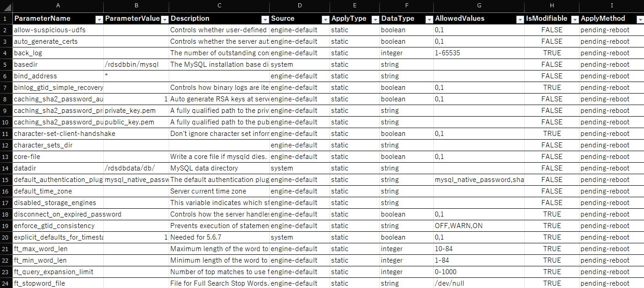Select 'FALSE' in the datadir row
Image resolution: width=644 pixels, height=288 pixels.
[x=552, y=168]
